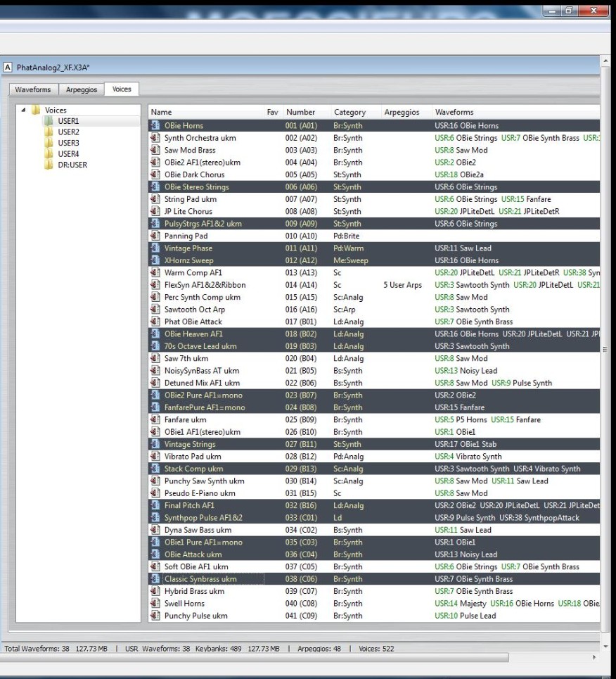Click the voice icon beside OBie Dark Chorus

click(x=155, y=175)
